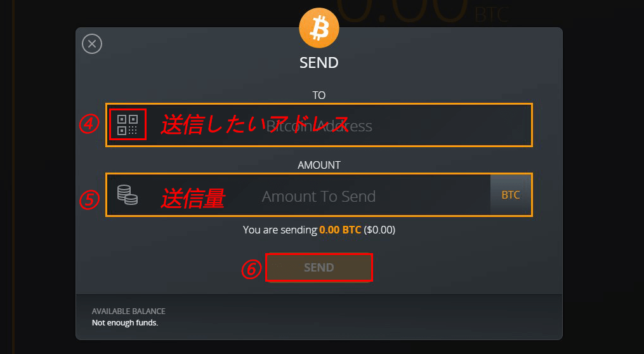Image resolution: width=644 pixels, height=354 pixels.
Task: Toggle the BTC currency unit button
Action: (x=511, y=195)
